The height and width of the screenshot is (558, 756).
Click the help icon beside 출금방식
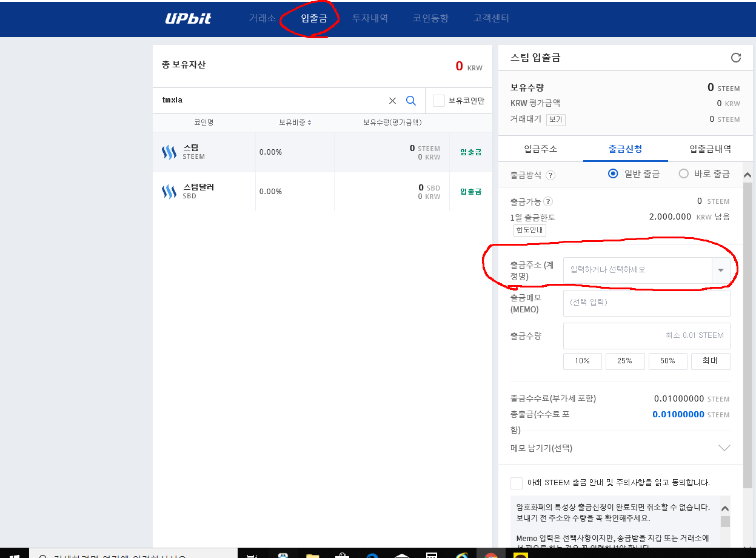(550, 175)
